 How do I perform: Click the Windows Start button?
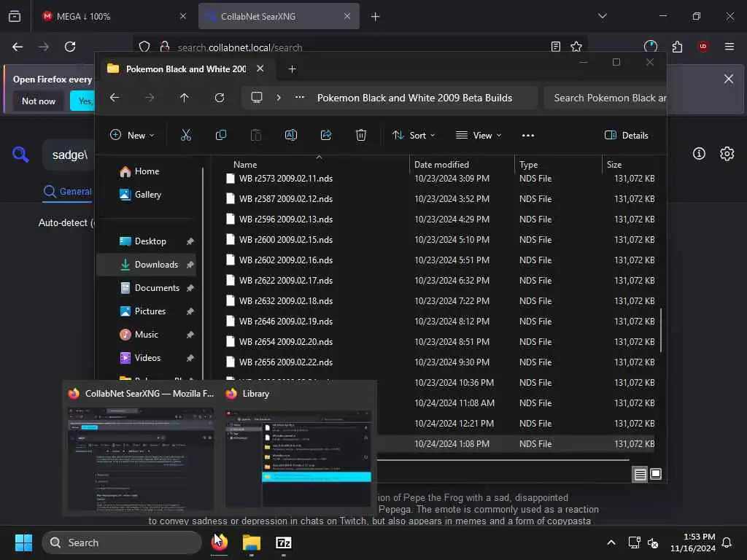tap(24, 542)
